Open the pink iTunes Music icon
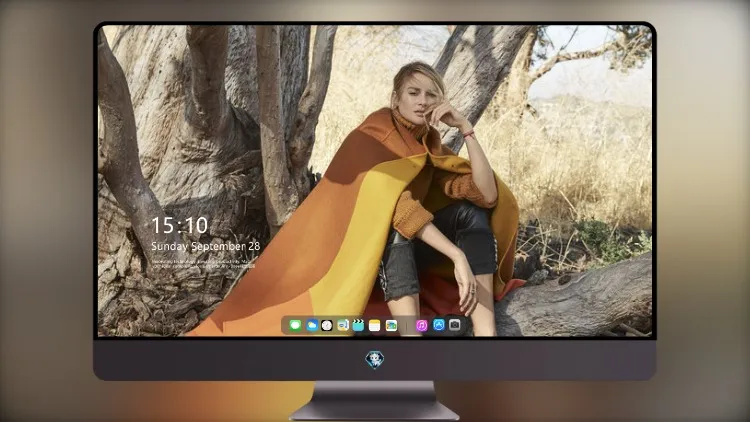The width and height of the screenshot is (750, 422). (x=421, y=325)
